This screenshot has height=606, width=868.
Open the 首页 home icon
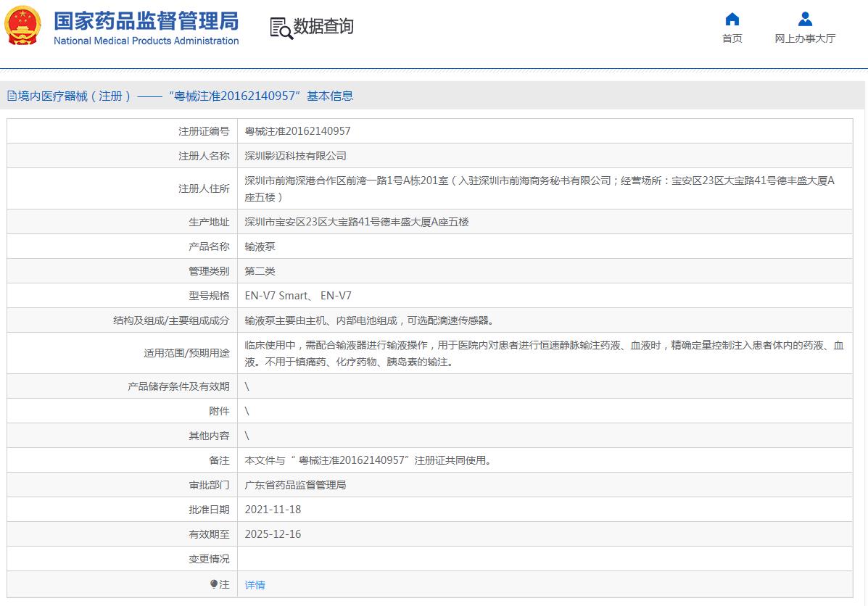point(732,20)
